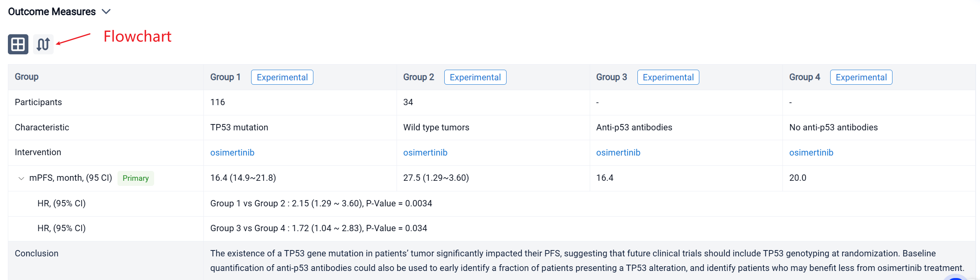Click Group 3 Experimental tag
This screenshot has width=980, height=280.
pos(668,78)
